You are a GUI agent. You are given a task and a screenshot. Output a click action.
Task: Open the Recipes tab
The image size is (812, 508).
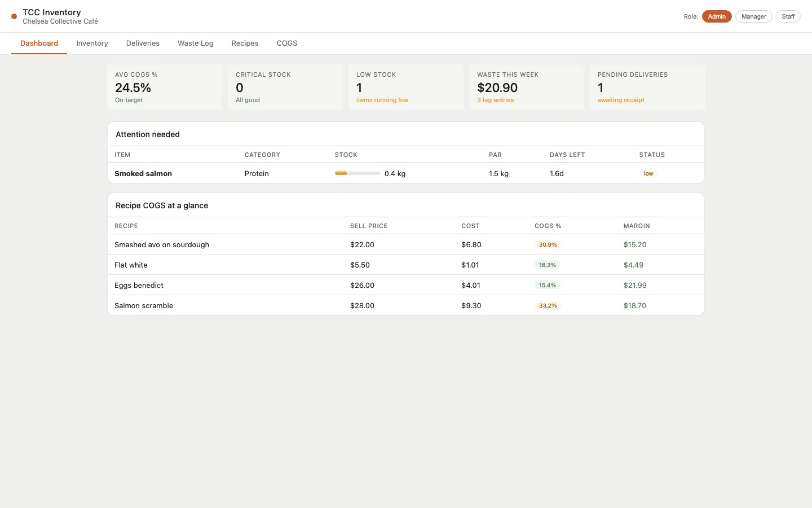point(245,43)
